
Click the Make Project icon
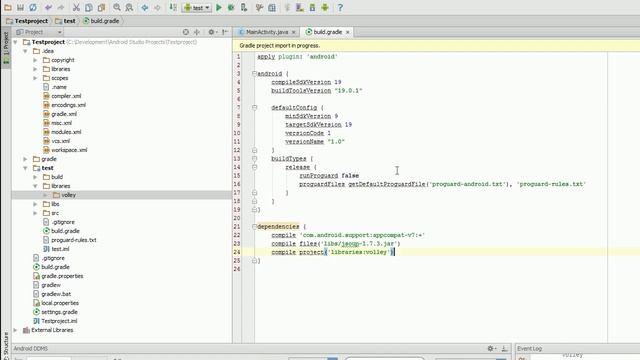pos(173,7)
